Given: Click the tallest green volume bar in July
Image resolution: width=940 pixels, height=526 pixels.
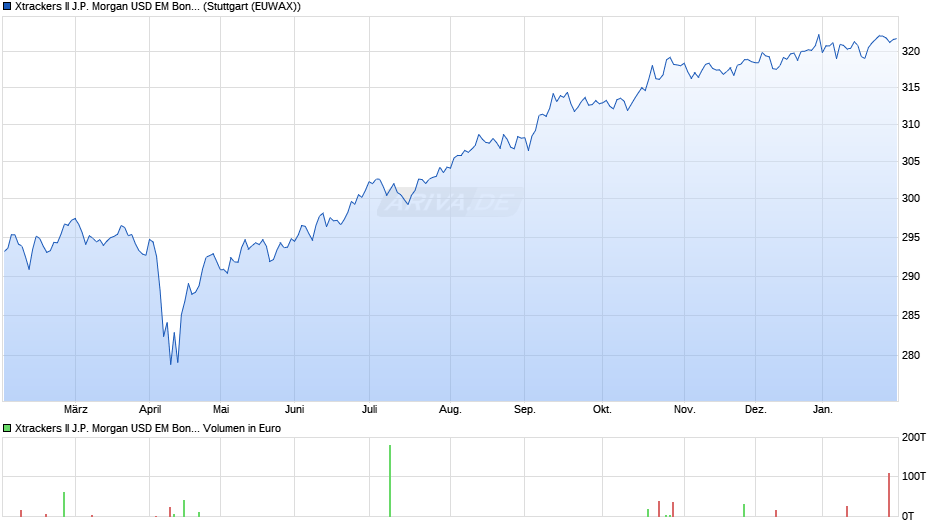Looking at the screenshot, I should [x=390, y=480].
